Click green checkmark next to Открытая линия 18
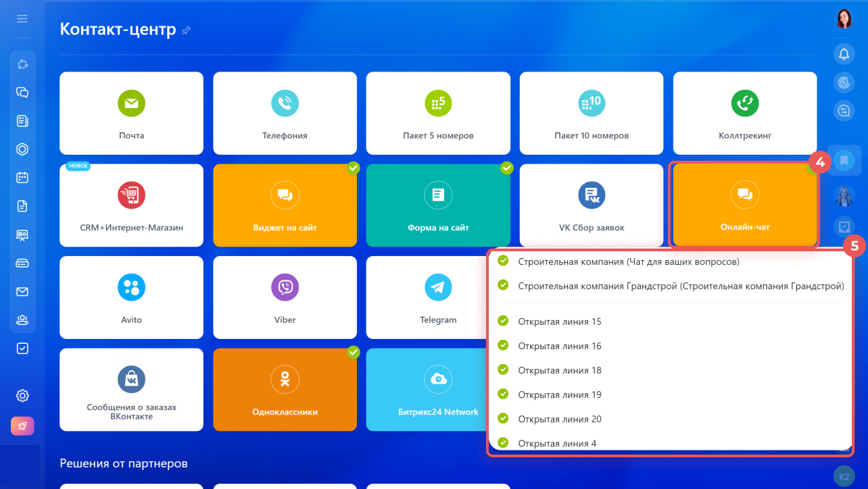The image size is (868, 489). (x=503, y=369)
